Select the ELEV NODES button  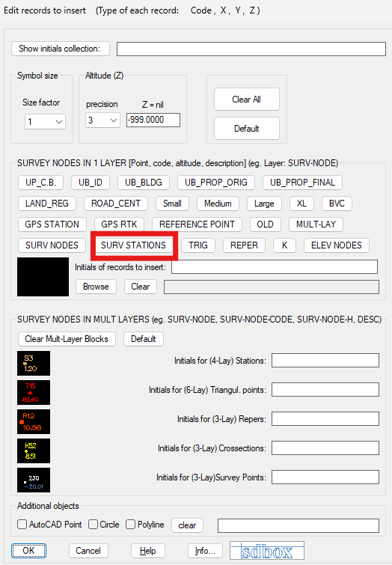tap(337, 245)
